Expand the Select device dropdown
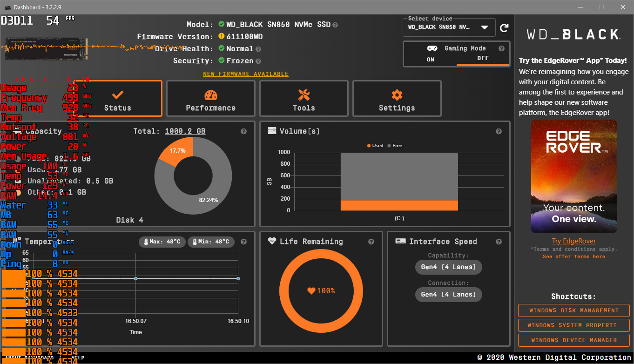Image resolution: width=634 pixels, height=364 pixels. [x=449, y=27]
